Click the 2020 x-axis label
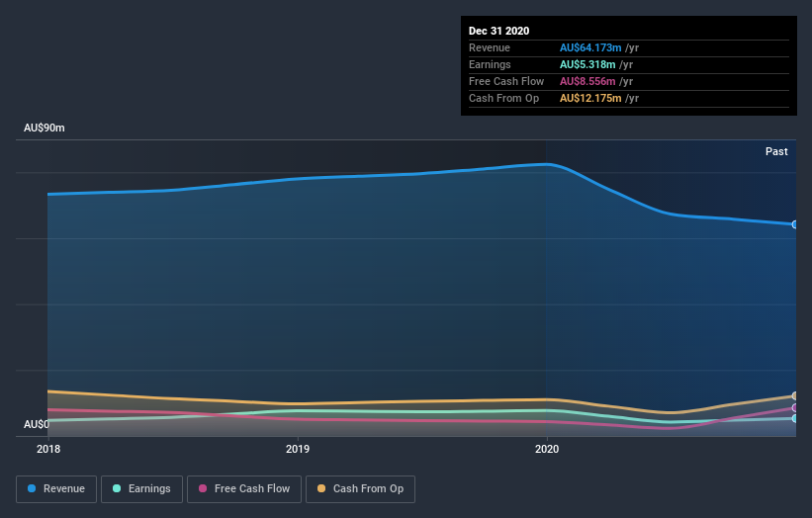The image size is (812, 518). tap(547, 449)
